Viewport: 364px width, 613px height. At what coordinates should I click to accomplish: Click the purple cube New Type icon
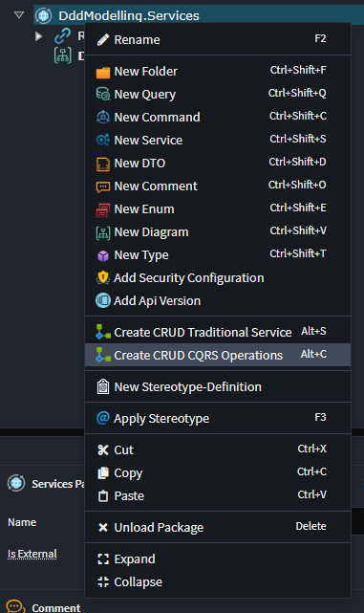103,255
